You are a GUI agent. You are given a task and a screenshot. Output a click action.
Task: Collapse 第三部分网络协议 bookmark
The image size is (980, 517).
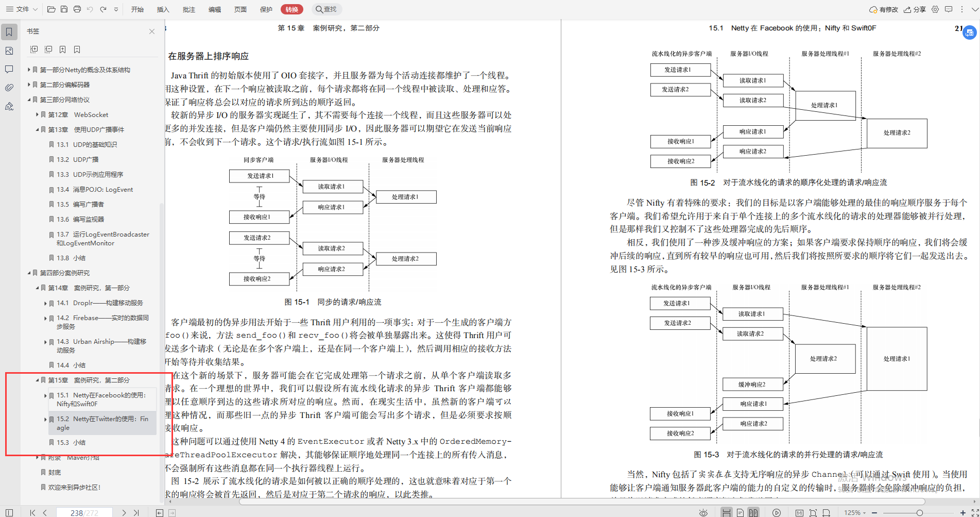pos(29,99)
